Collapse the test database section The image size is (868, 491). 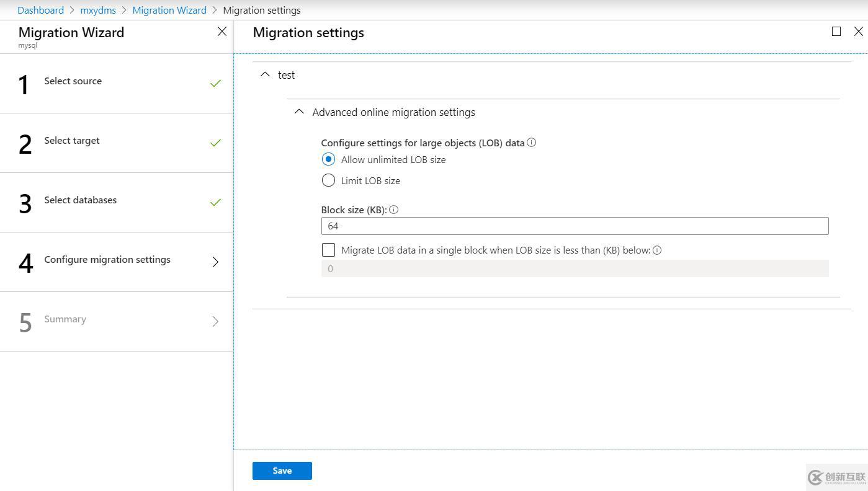click(265, 73)
